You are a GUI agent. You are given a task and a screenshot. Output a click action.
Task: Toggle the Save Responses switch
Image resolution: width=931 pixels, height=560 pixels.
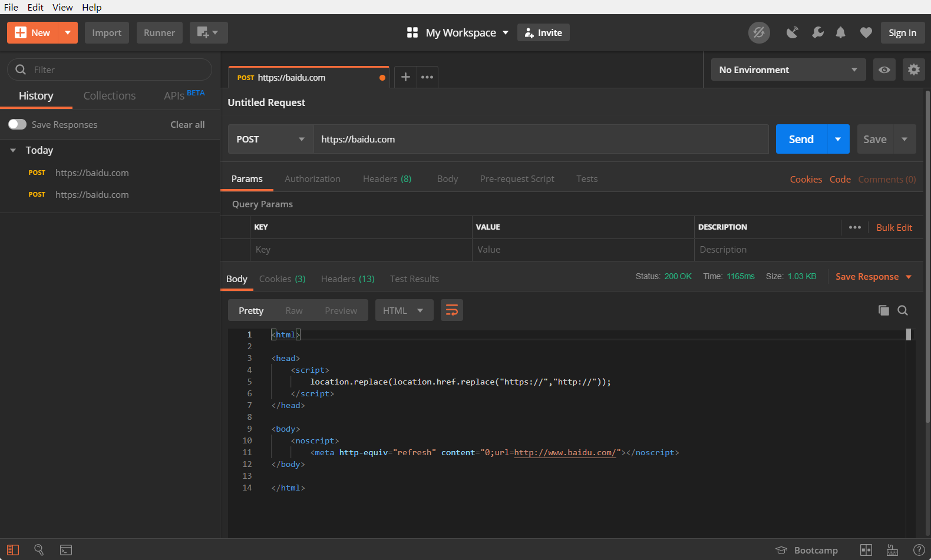pos(17,124)
